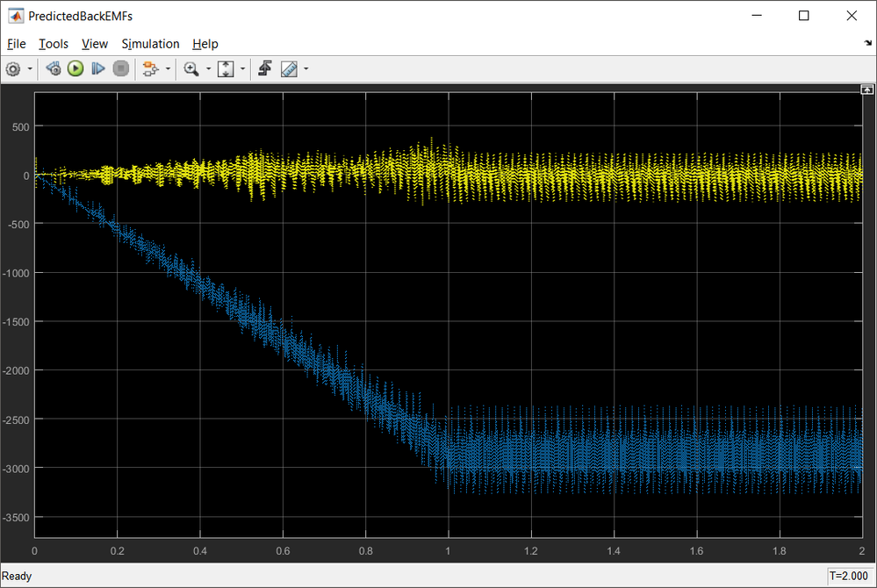
Task: Minimize the scope window
Action: coord(757,16)
